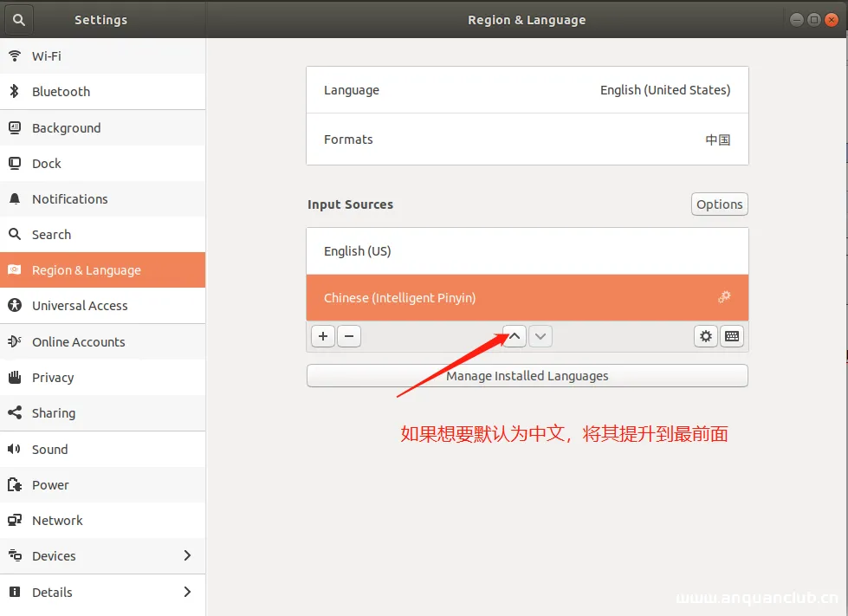Screen dimensions: 848x616
Task: Open keyboard layout preview
Action: click(x=732, y=336)
